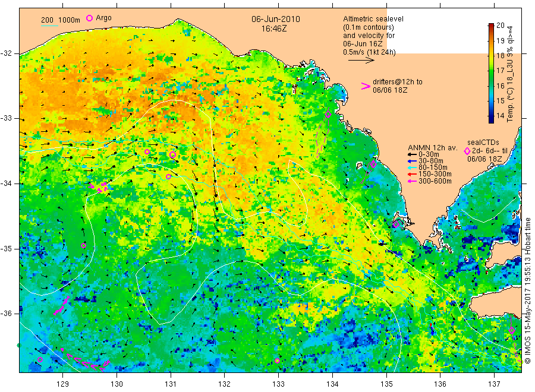Click the (0.1m contours) text

tap(368, 27)
